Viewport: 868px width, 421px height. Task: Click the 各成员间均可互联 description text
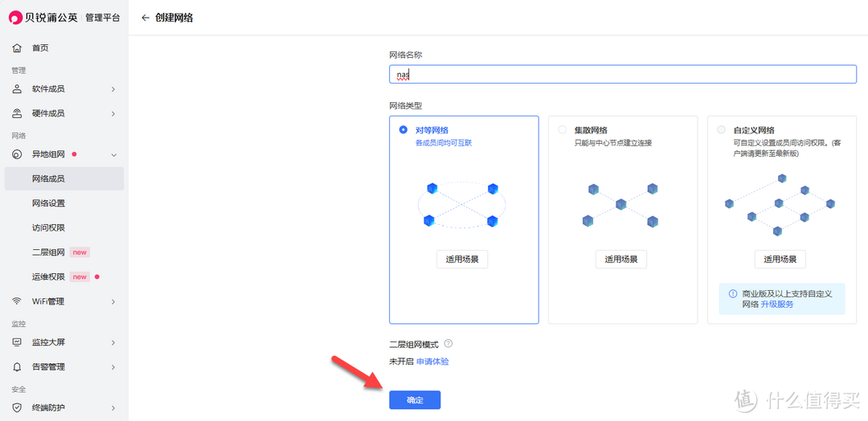click(x=444, y=143)
